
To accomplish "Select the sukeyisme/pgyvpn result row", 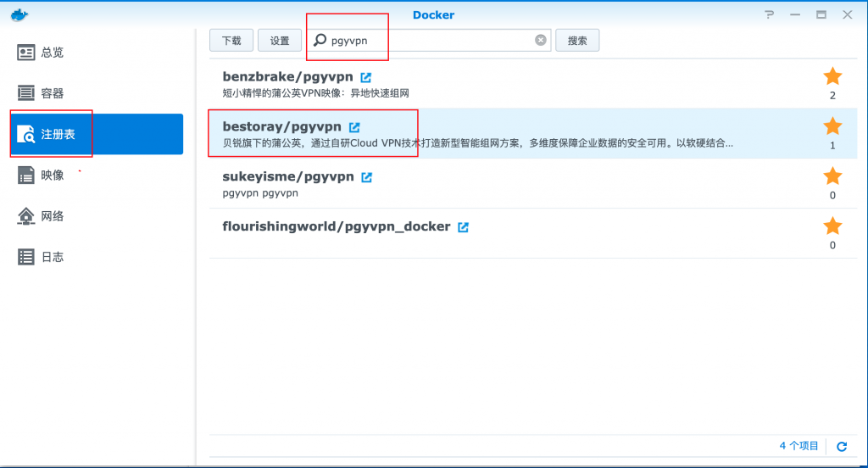I will (533, 183).
